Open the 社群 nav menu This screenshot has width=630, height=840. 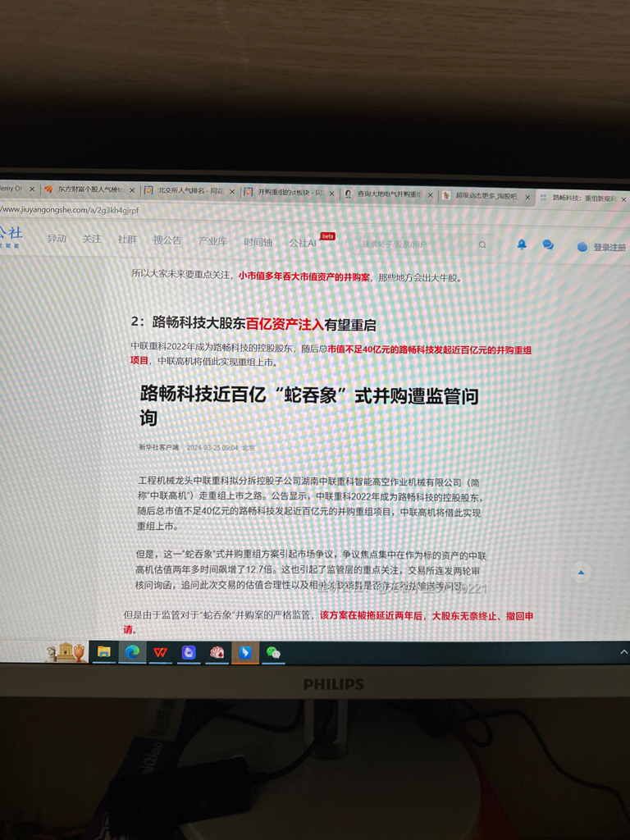point(127,240)
